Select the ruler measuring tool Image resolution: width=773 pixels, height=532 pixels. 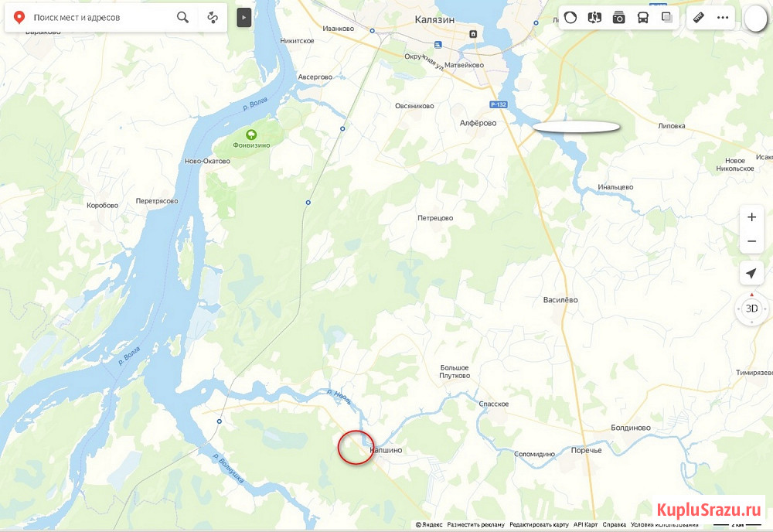[x=699, y=18]
